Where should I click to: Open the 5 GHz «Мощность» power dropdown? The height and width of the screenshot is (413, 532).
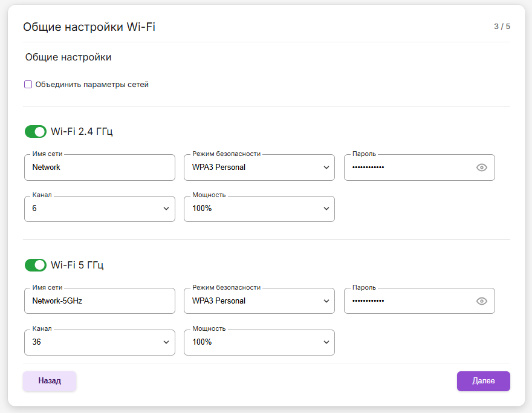click(259, 342)
